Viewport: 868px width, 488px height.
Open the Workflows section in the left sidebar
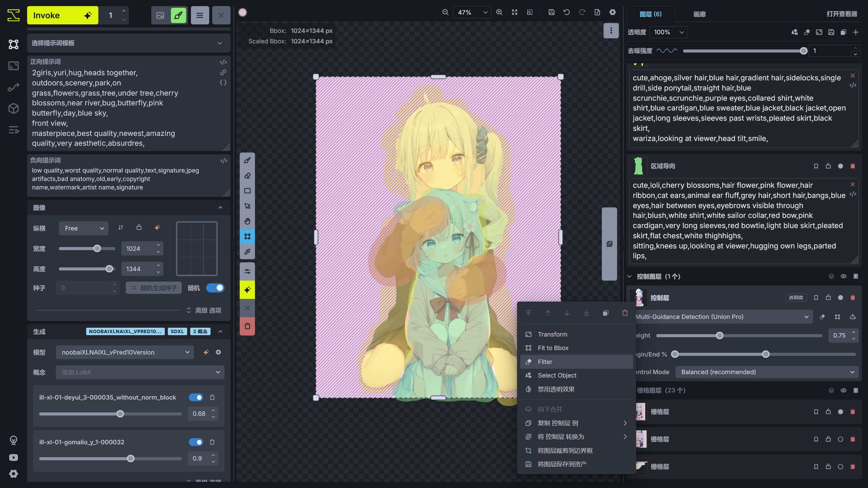tap(13, 87)
